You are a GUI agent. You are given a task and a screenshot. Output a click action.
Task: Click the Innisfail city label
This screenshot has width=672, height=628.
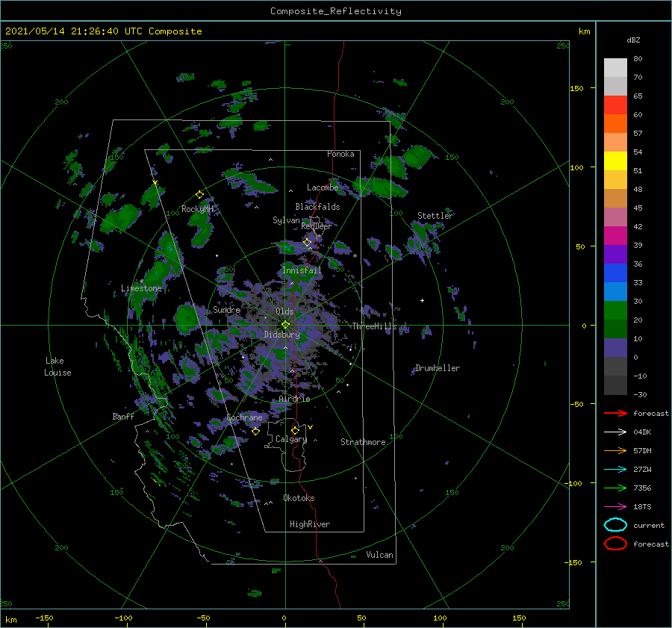302,270
